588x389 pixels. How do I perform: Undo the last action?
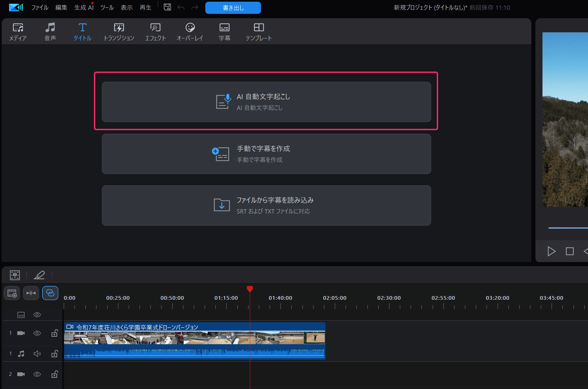coord(181,7)
